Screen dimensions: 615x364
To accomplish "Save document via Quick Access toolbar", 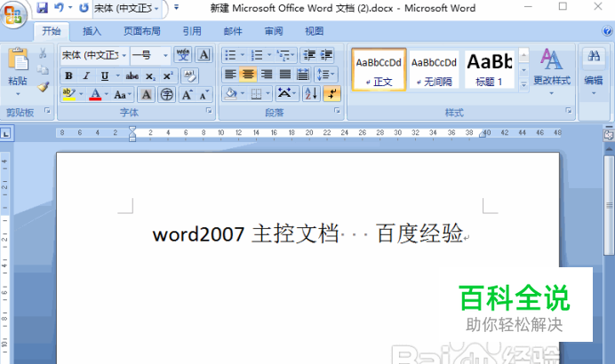I will (x=42, y=8).
